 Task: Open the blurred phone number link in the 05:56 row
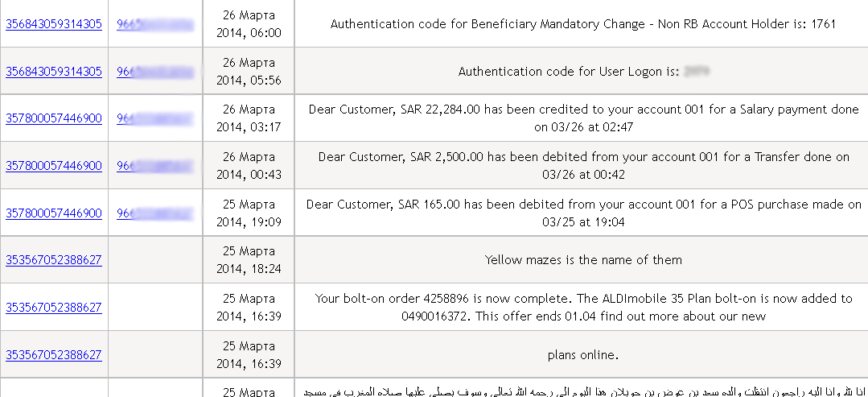click(155, 72)
